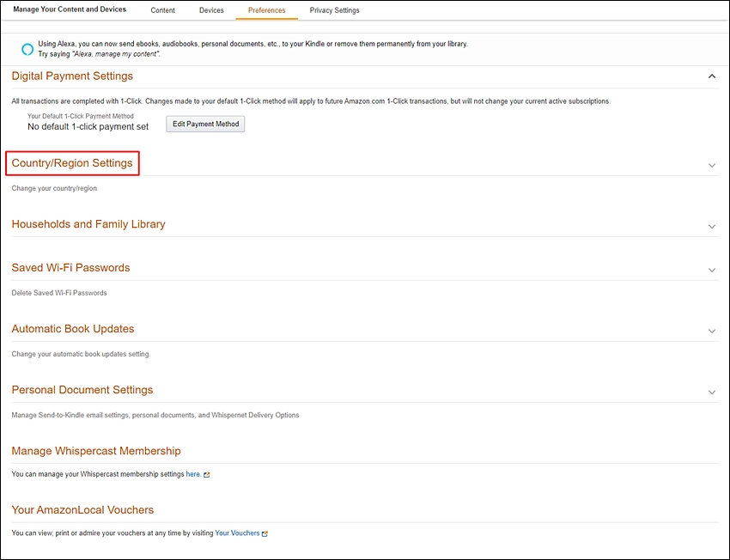
Task: Expand Households and Family Library with the chevron
Action: click(711, 226)
